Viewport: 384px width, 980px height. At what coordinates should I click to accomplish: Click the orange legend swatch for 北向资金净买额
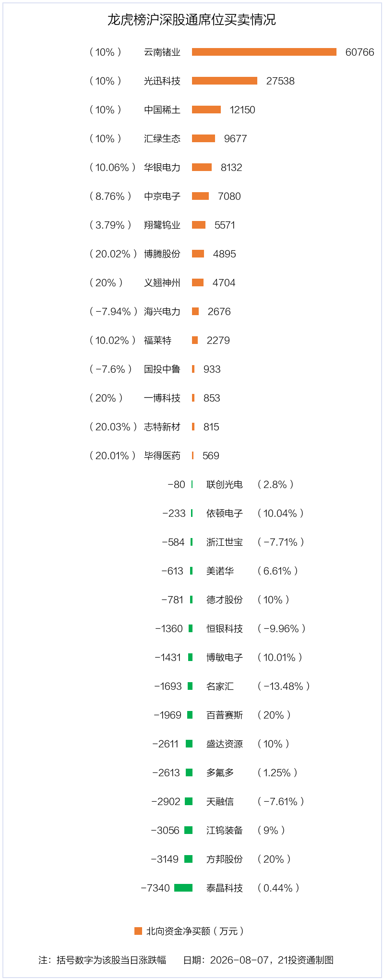pos(138,931)
